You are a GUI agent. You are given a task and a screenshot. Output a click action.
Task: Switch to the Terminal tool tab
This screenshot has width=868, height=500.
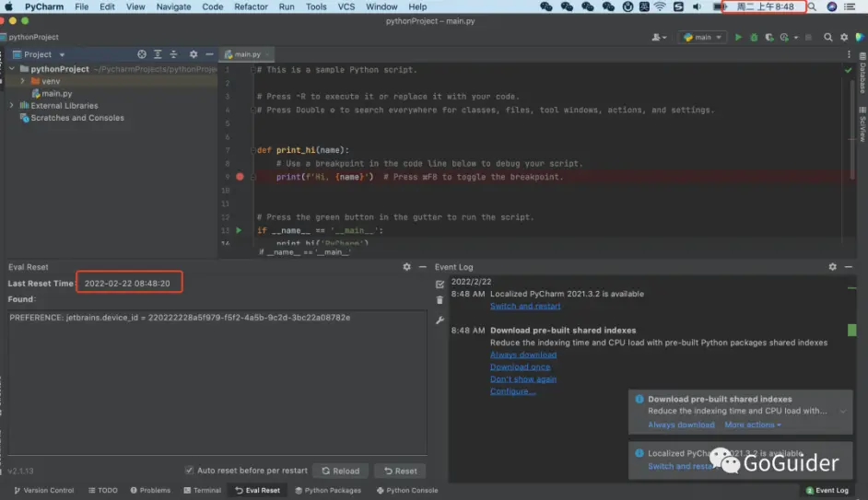(202, 490)
